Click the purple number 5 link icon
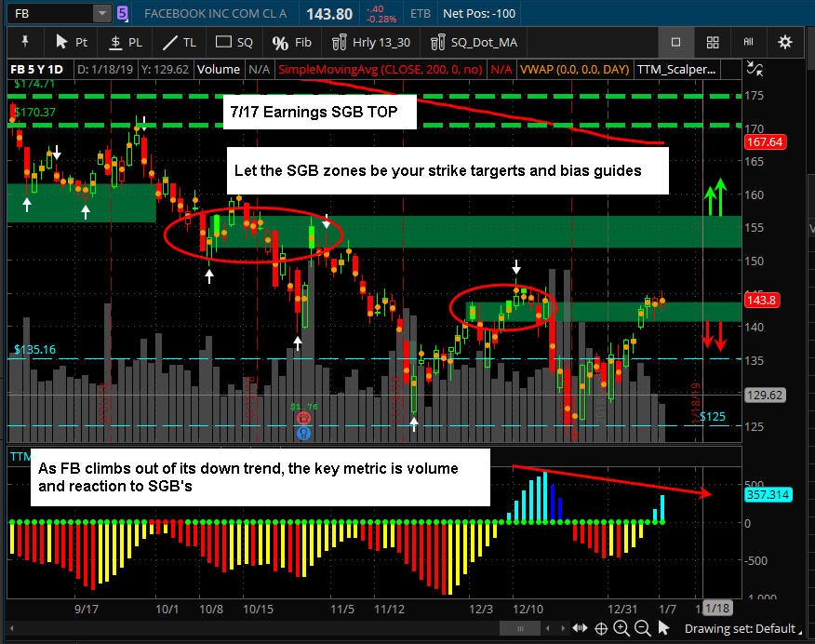 122,13
